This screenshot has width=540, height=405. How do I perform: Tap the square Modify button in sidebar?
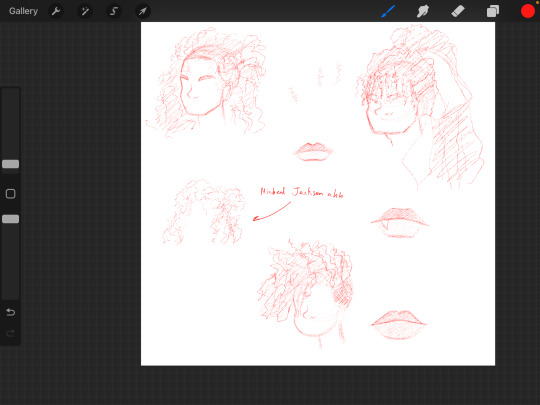point(10,194)
